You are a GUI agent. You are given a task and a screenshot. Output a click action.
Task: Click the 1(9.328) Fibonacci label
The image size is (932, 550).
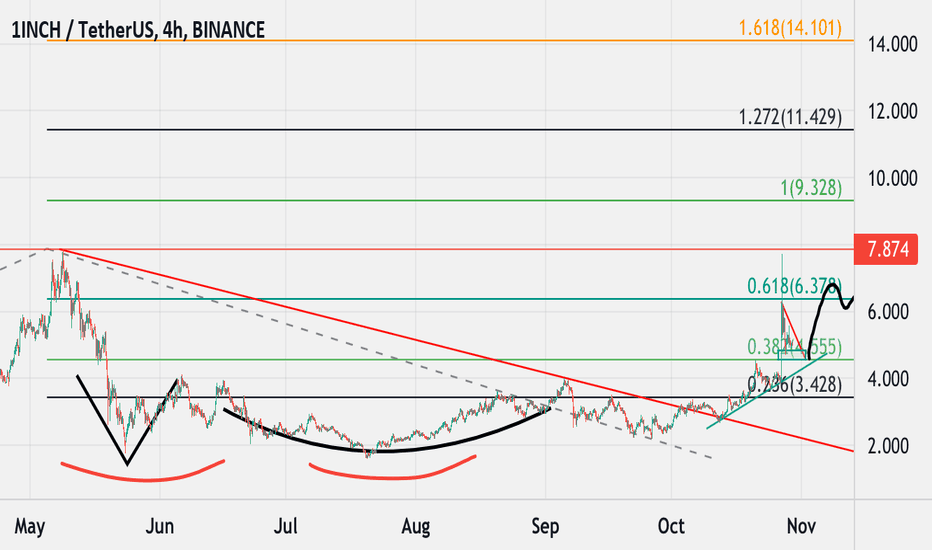click(811, 188)
